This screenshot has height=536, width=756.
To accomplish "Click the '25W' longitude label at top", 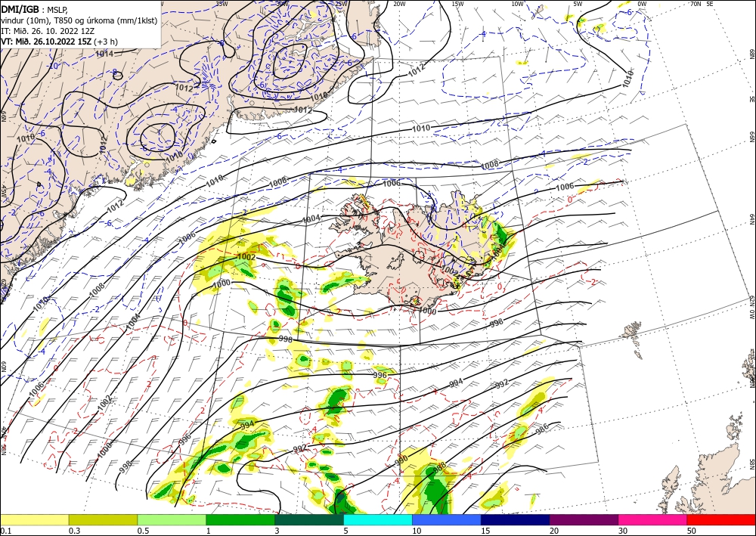I will (341, 4).
